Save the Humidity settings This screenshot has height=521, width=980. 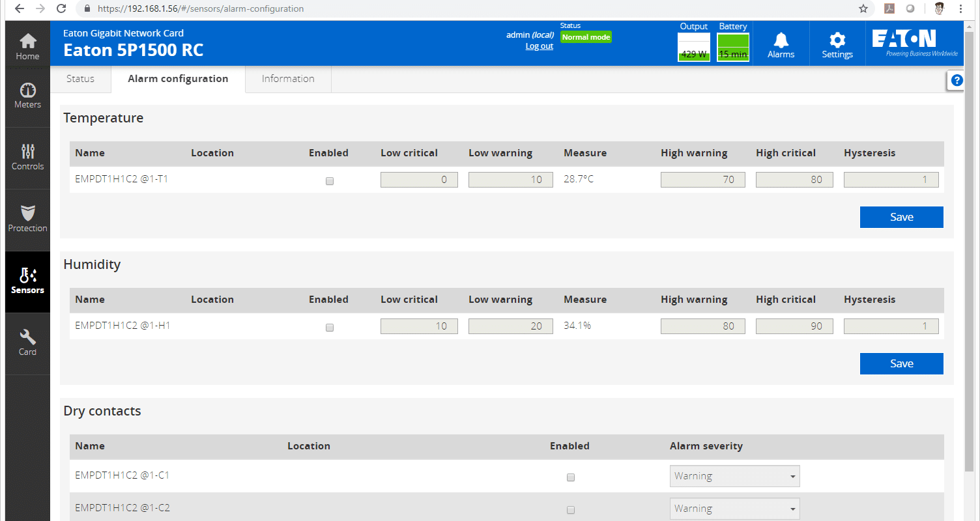pyautogui.click(x=902, y=363)
